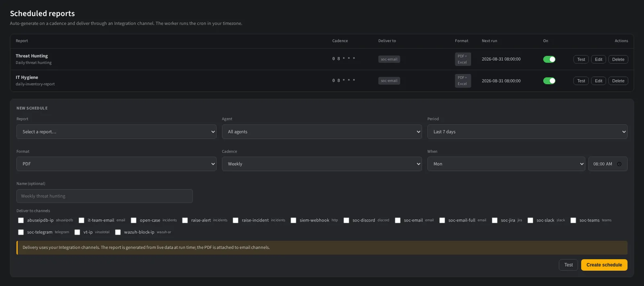Image resolution: width=644 pixels, height=286 pixels.
Task: Open the 'Select a report…' dropdown
Action: [116, 132]
